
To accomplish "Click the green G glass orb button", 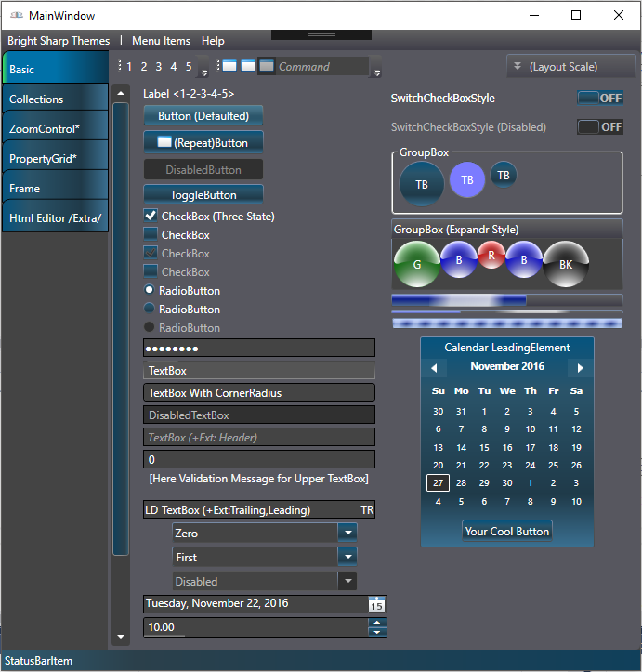I will (416, 264).
